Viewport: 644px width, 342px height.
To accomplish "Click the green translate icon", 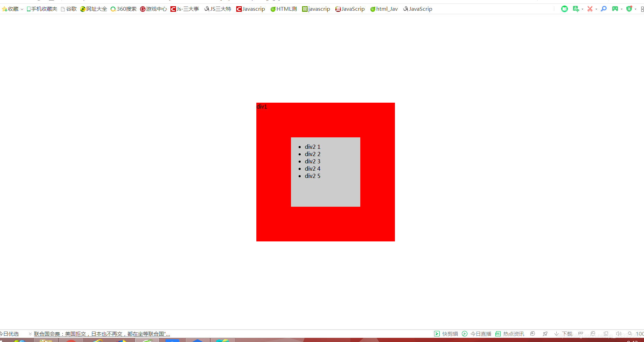I will pyautogui.click(x=576, y=9).
